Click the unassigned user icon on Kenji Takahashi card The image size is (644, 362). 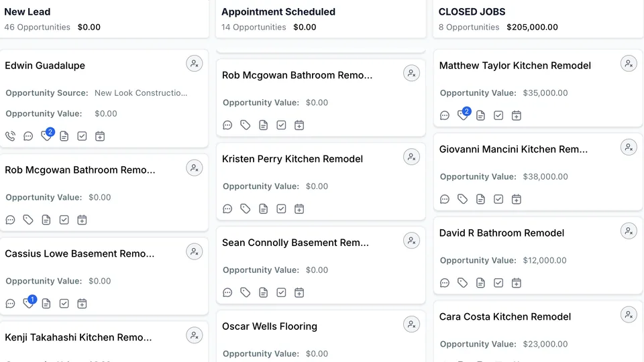(194, 335)
